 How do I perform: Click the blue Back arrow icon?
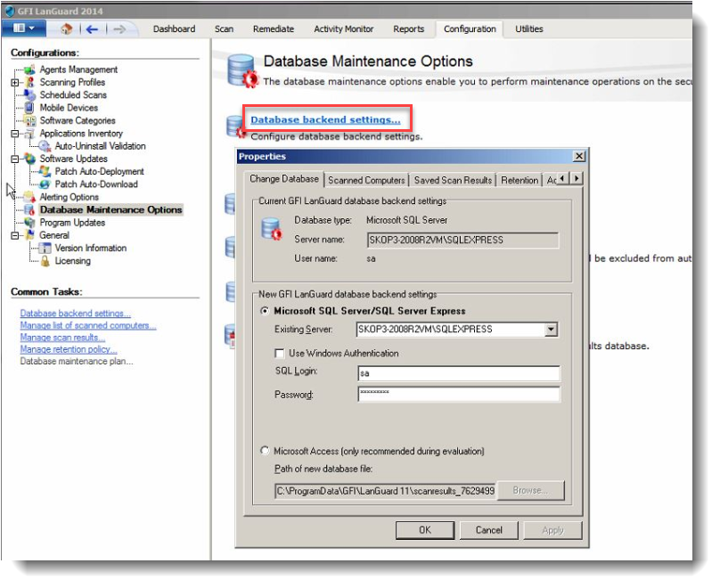click(x=91, y=29)
